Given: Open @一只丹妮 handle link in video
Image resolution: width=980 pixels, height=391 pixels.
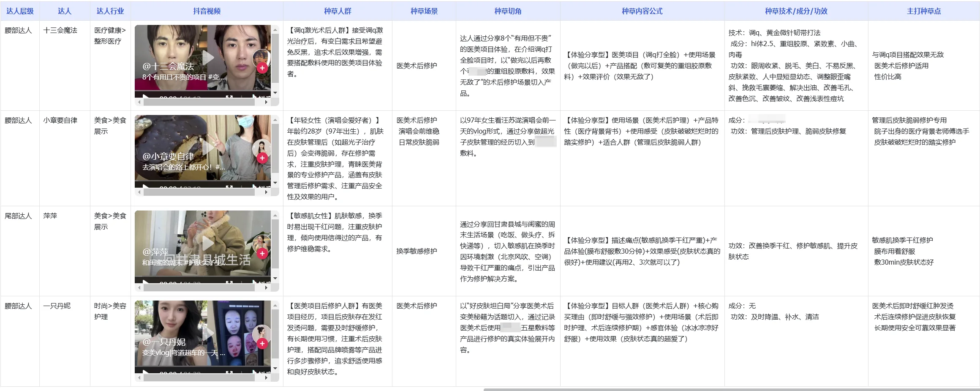Looking at the screenshot, I should (x=164, y=342).
